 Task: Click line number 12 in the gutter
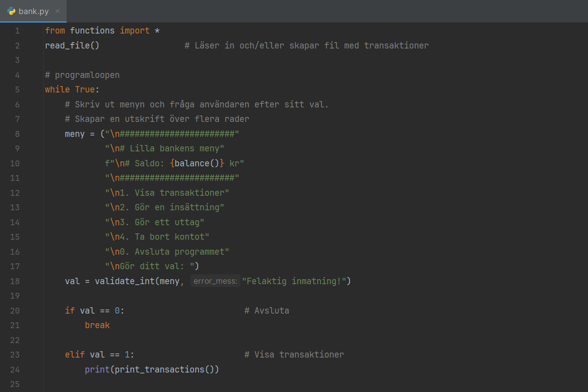[15, 193]
